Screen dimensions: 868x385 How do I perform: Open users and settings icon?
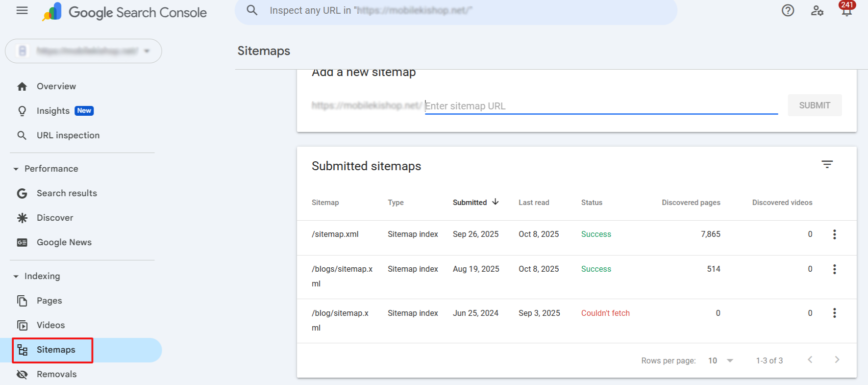(817, 10)
